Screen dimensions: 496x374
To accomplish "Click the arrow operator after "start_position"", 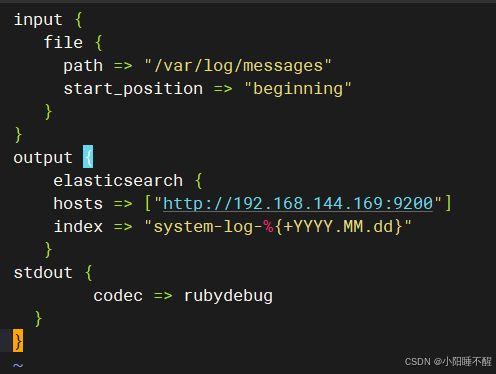I will 223,89.
